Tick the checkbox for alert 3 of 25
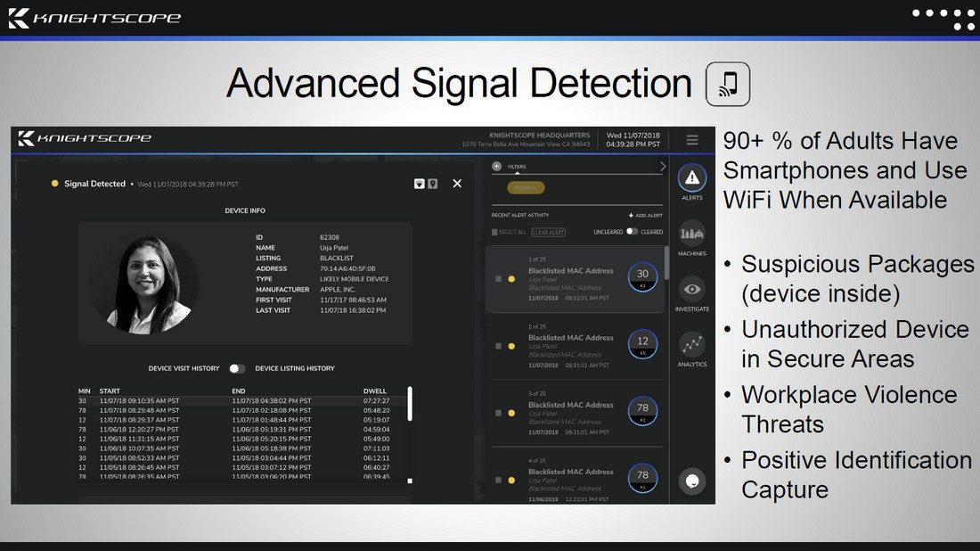Image resolution: width=980 pixels, height=551 pixels. pyautogui.click(x=498, y=413)
